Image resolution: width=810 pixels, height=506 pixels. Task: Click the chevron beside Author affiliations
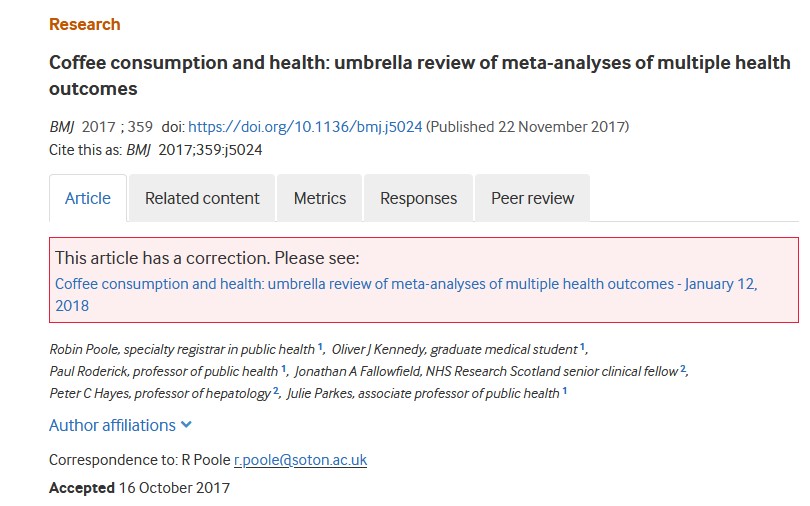click(186, 425)
